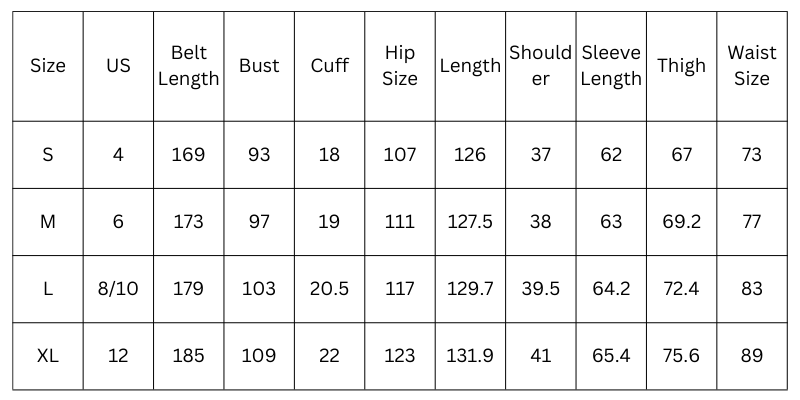Select the 89 waist size cell
Screen dimensions: 800x400
tap(752, 356)
